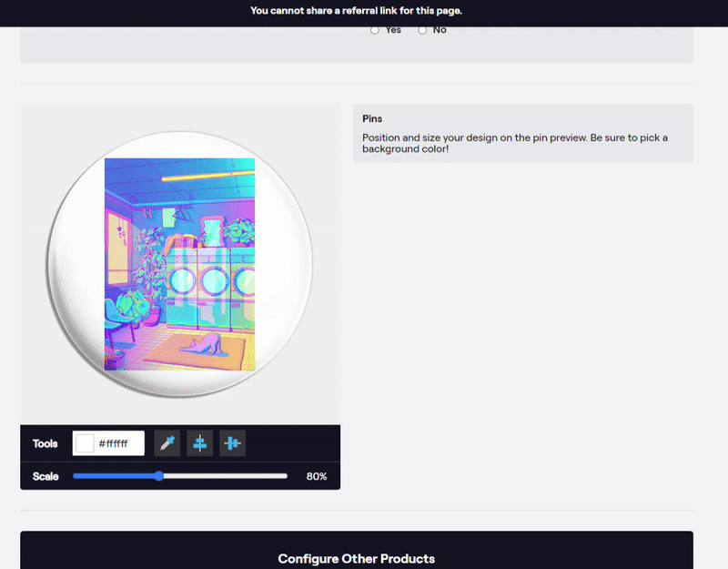Image resolution: width=728 pixels, height=569 pixels.
Task: Click the white background color swatch
Action: [x=85, y=443]
